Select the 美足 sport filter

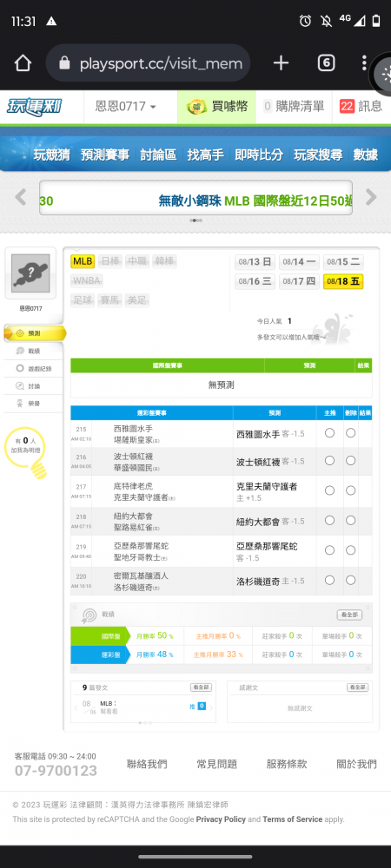coord(136,300)
